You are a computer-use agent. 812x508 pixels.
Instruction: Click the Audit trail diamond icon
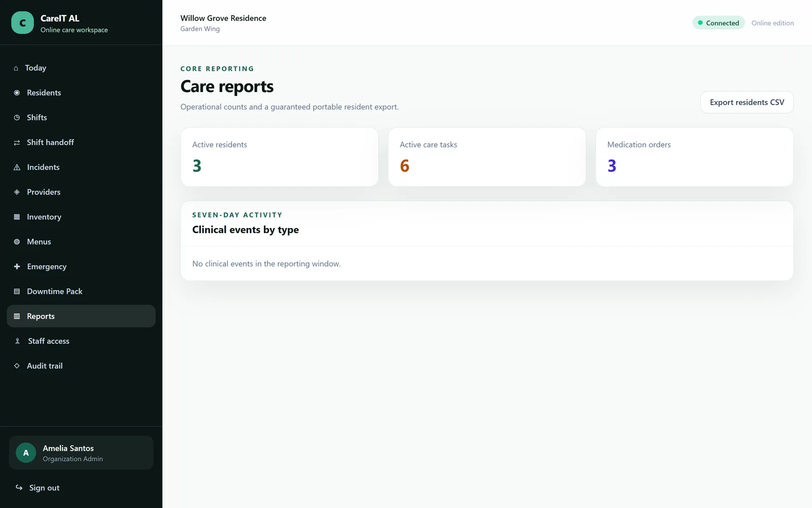click(17, 366)
